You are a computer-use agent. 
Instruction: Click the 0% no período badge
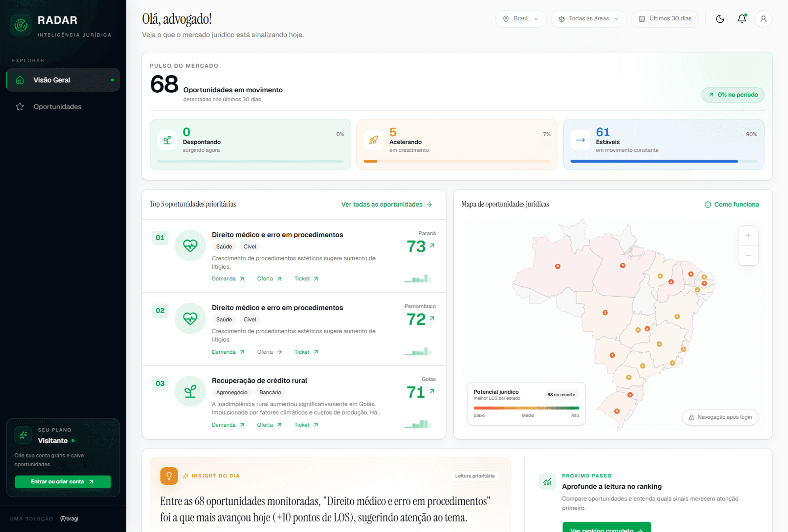click(733, 95)
